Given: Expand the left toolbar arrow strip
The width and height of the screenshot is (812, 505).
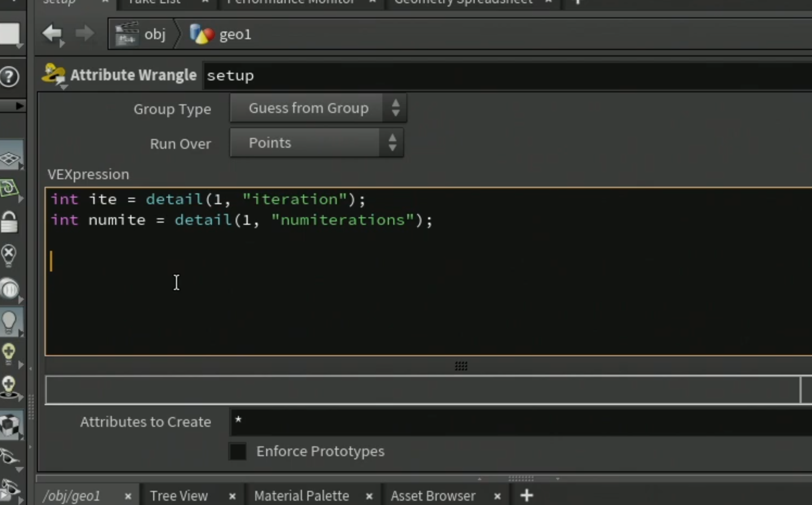Looking at the screenshot, I should point(12,105).
